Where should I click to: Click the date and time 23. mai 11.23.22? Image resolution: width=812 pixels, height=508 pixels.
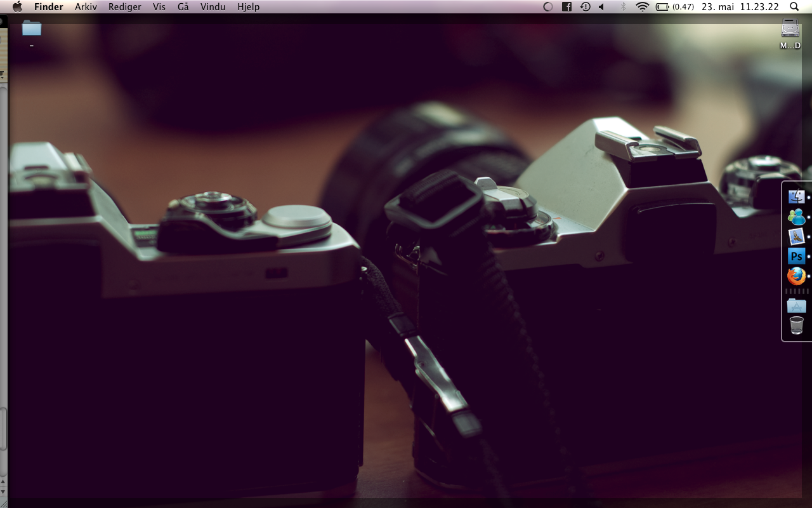click(740, 7)
